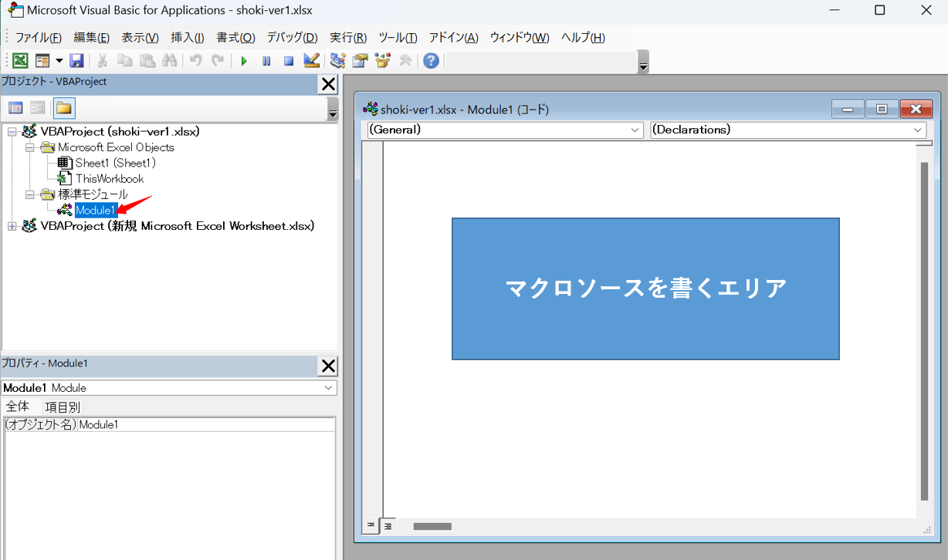Open the ウィンドウ(W) menu
948x560 pixels.
[520, 38]
